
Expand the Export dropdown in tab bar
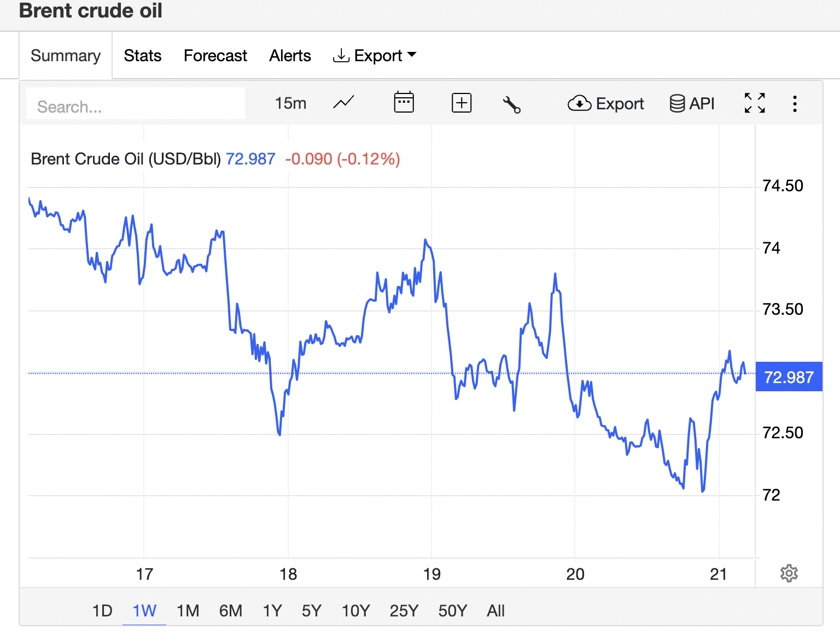[375, 55]
